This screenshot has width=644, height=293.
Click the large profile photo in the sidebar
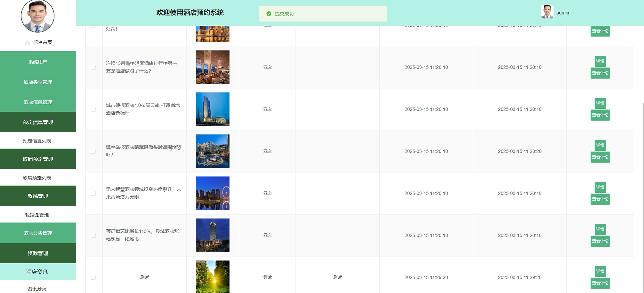click(38, 15)
